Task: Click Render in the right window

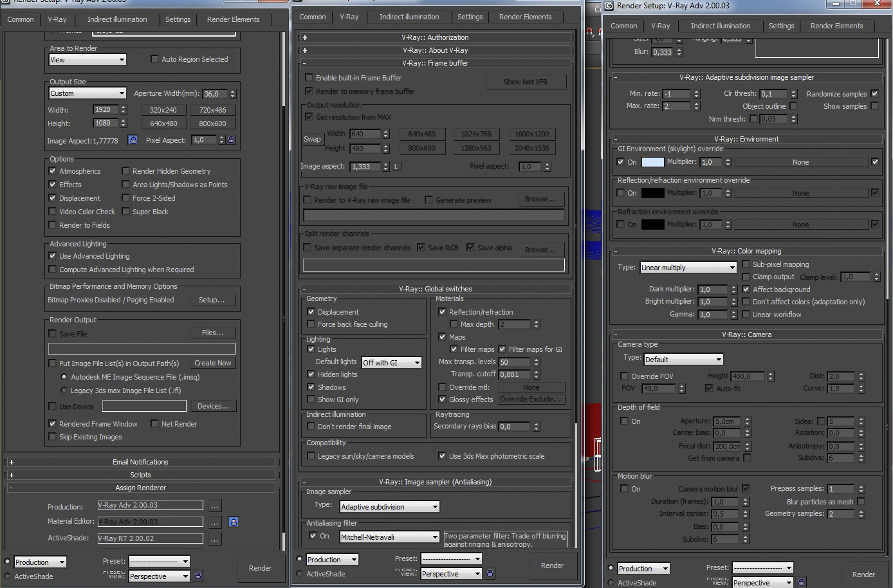Action: pos(863,574)
